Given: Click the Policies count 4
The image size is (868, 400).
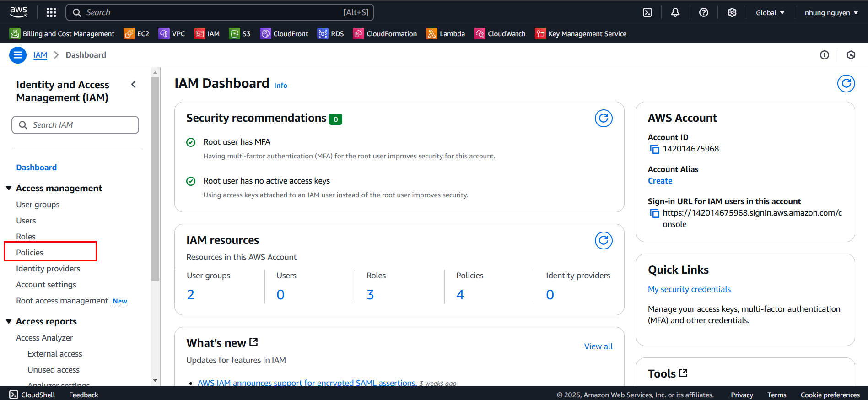Looking at the screenshot, I should pyautogui.click(x=460, y=295).
